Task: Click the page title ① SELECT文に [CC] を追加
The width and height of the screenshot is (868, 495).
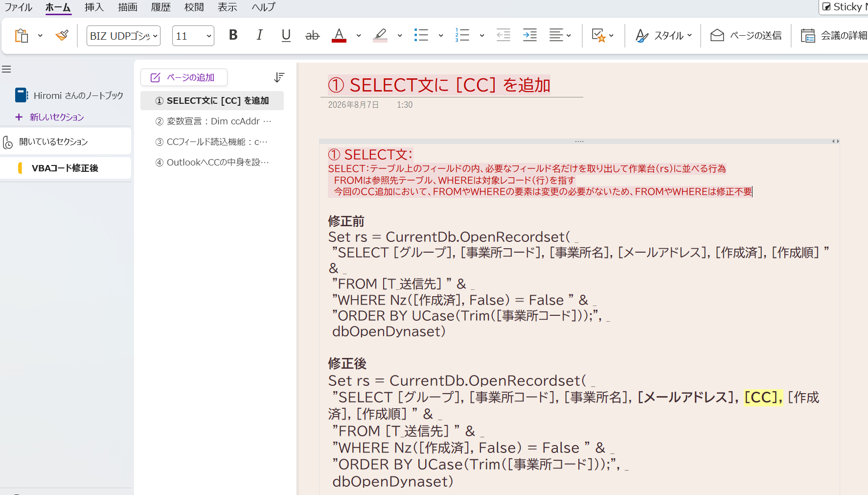Action: tap(439, 85)
